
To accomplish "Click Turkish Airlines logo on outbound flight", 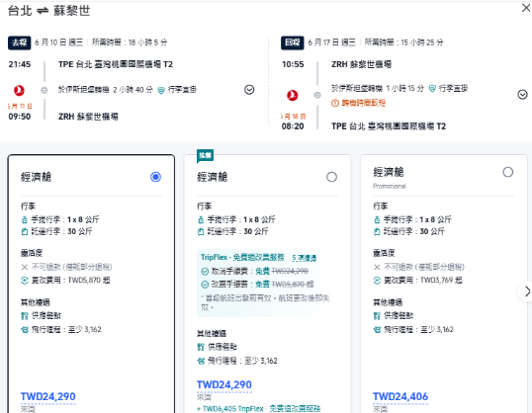I will click(x=19, y=90).
